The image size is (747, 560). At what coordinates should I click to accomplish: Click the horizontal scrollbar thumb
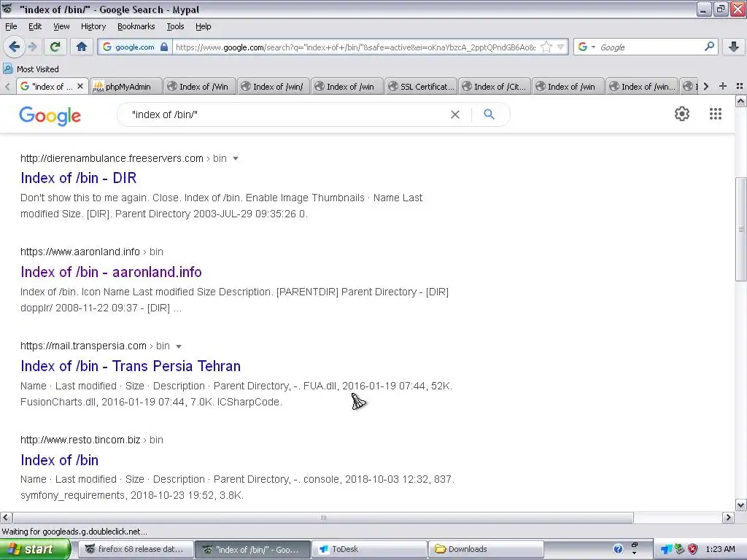323,518
